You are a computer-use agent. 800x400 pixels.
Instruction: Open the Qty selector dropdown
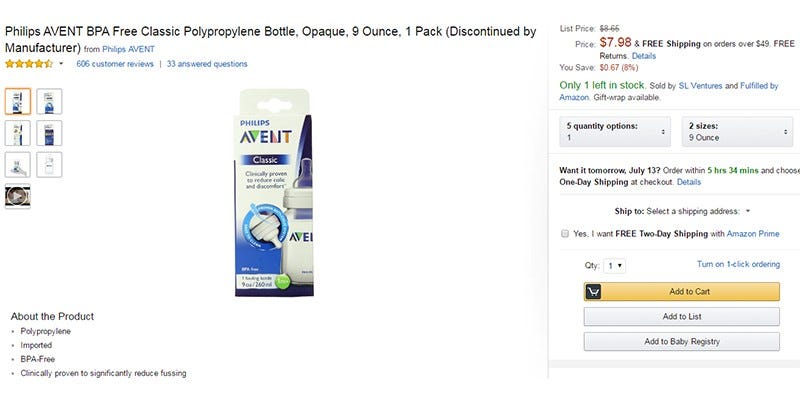tap(614, 266)
